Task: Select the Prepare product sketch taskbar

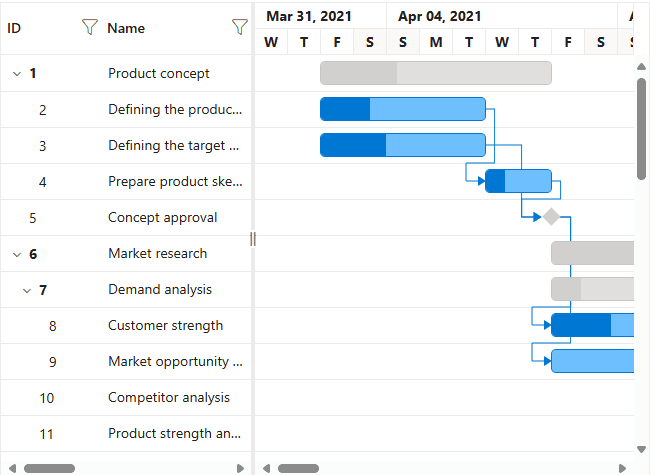Action: (518, 181)
